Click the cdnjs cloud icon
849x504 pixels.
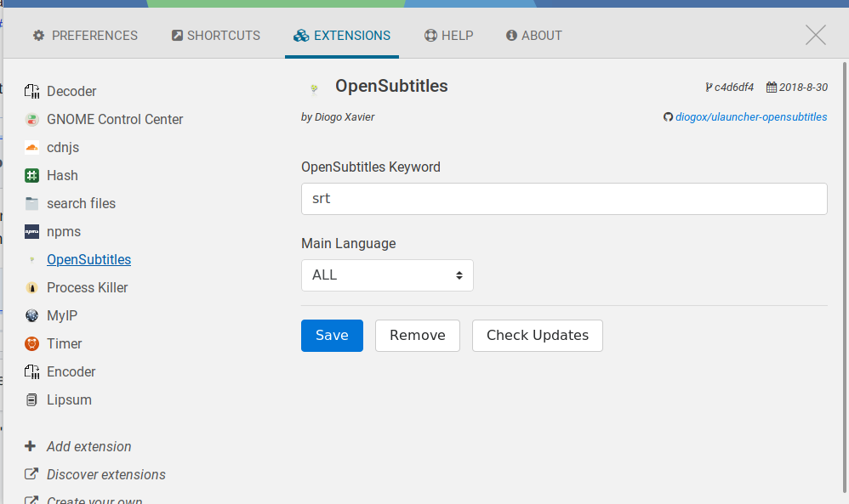point(32,148)
